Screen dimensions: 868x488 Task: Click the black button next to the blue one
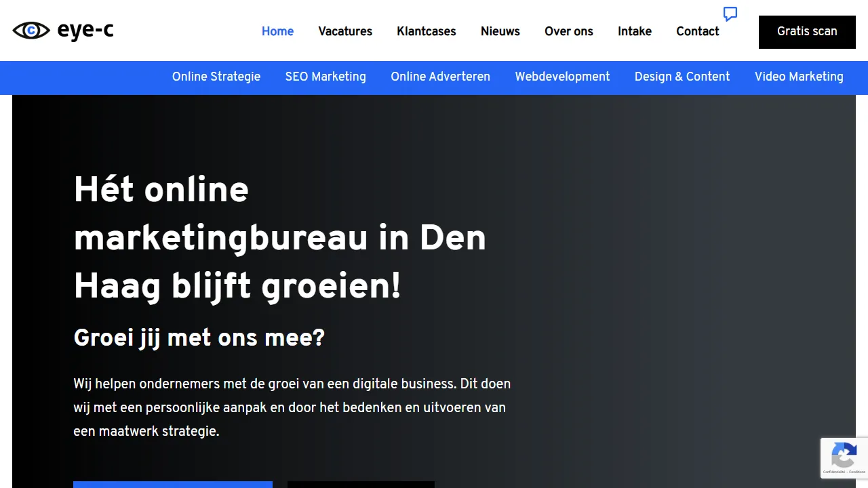click(361, 486)
